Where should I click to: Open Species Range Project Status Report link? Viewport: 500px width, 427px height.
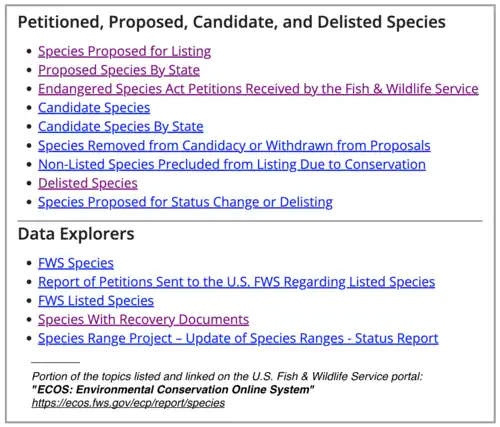tap(238, 339)
